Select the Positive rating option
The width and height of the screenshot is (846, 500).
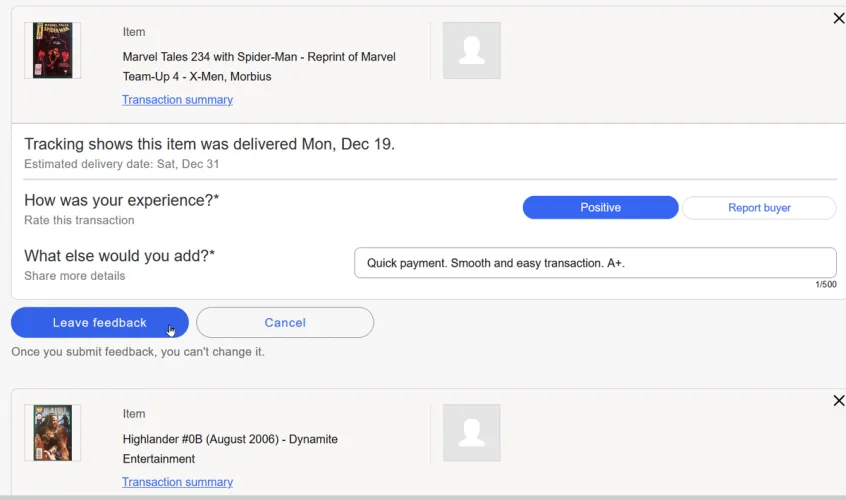coord(600,208)
